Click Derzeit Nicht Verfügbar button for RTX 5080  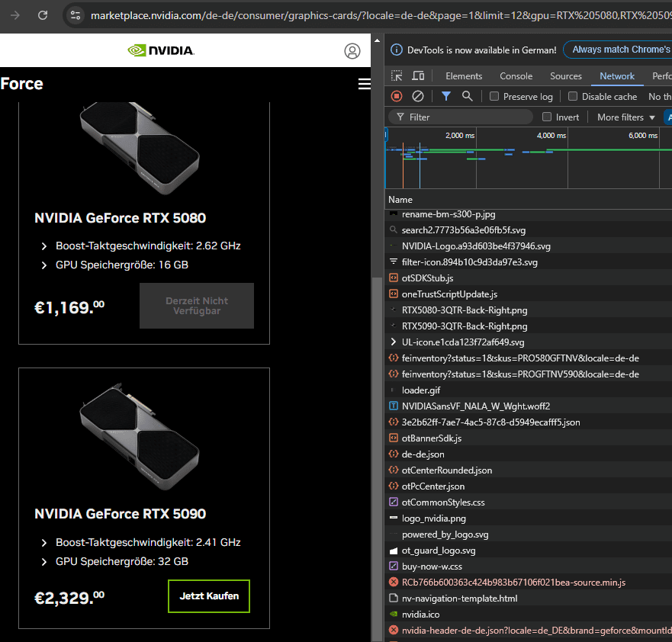pyautogui.click(x=197, y=306)
